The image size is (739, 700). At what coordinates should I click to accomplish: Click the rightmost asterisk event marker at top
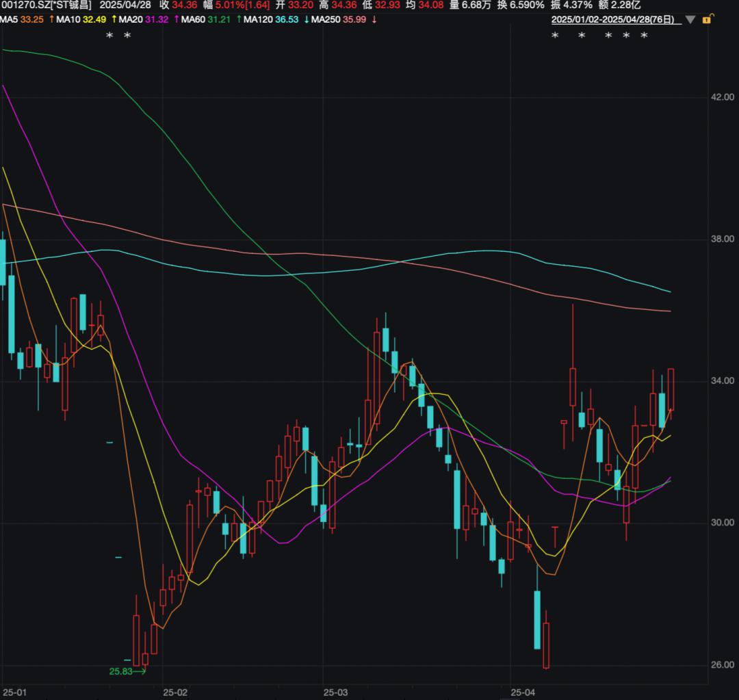click(x=644, y=36)
